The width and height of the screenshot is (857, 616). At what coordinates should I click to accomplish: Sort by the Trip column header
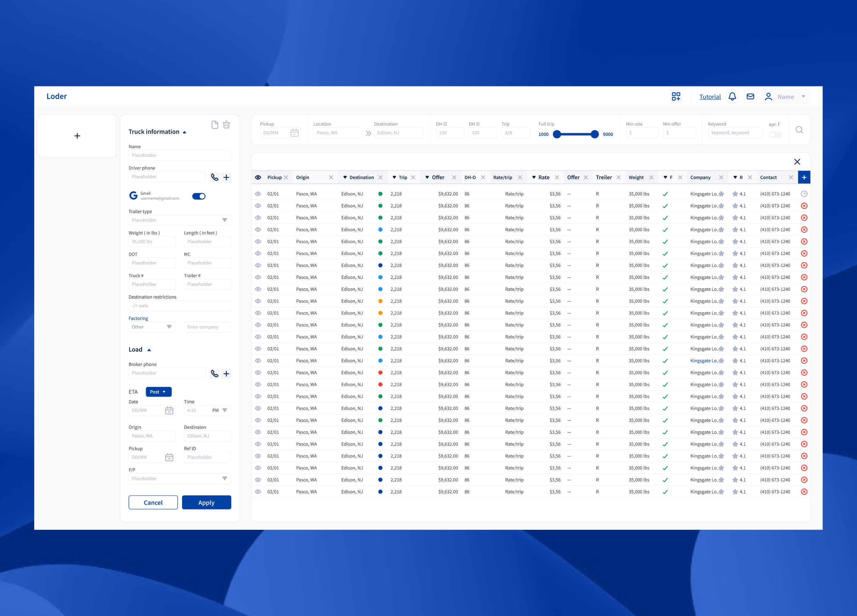coord(400,177)
